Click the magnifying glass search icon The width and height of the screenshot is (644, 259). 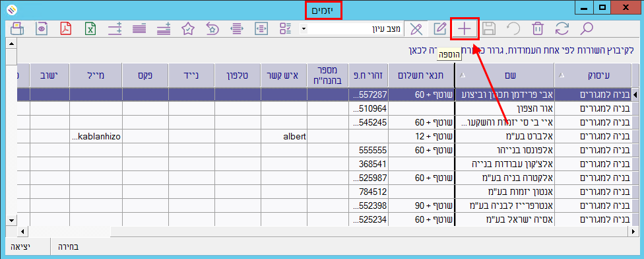[x=587, y=29]
